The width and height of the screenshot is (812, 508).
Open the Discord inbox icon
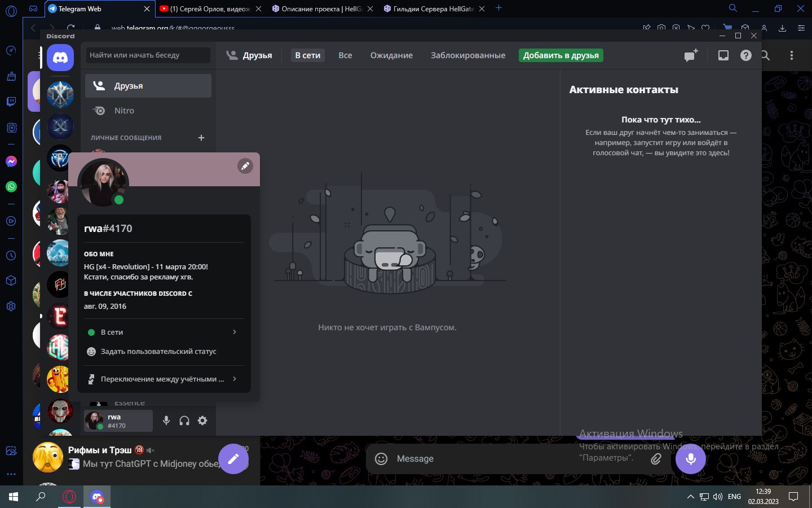[723, 55]
